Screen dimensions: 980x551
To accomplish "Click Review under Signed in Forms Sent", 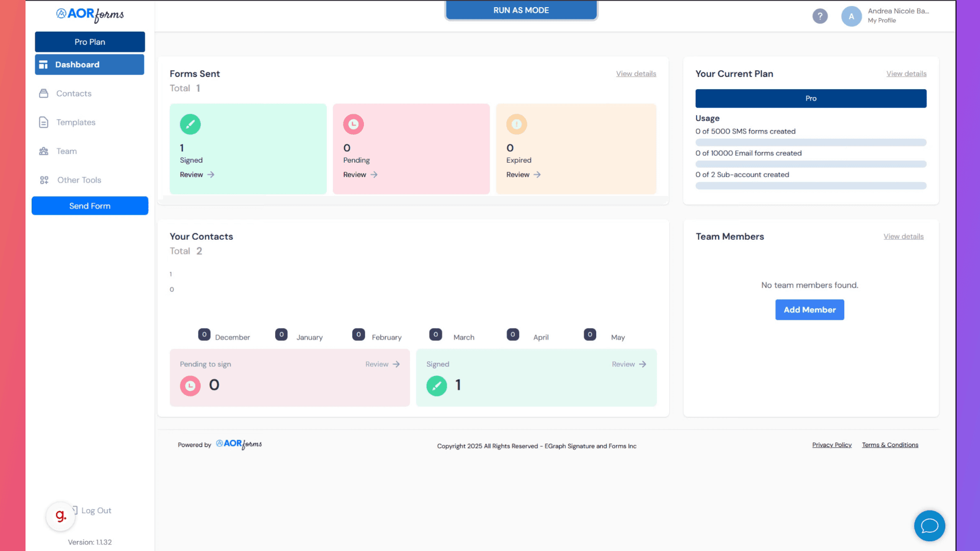I will 191,174.
